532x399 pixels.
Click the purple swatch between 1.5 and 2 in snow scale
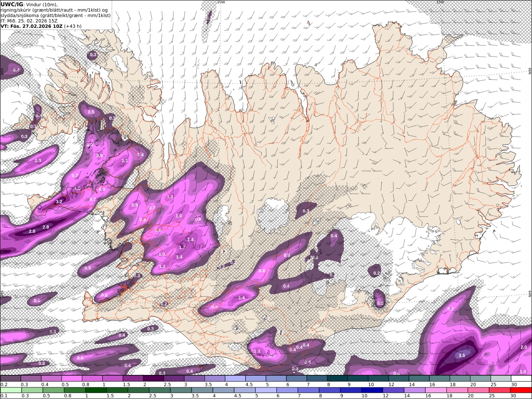[133, 378]
